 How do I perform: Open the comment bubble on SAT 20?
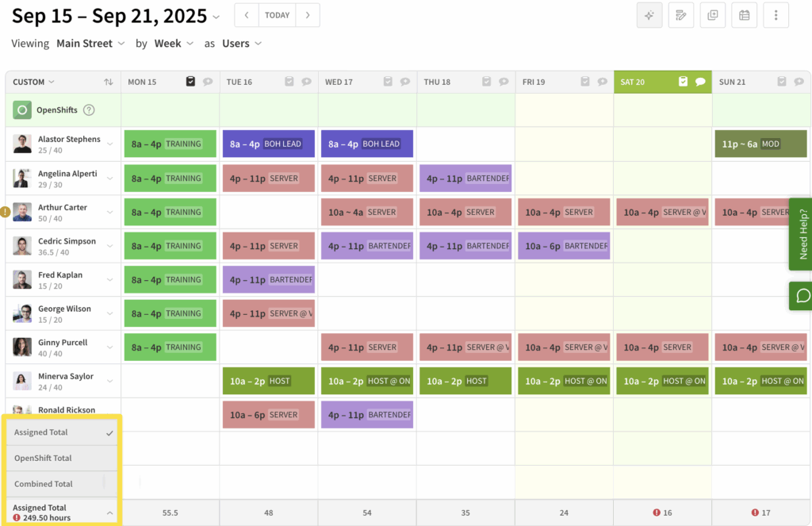(700, 82)
